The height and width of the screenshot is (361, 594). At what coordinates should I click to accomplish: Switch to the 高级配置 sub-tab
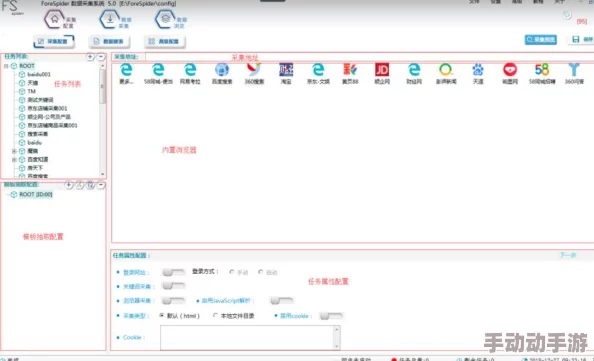point(165,41)
